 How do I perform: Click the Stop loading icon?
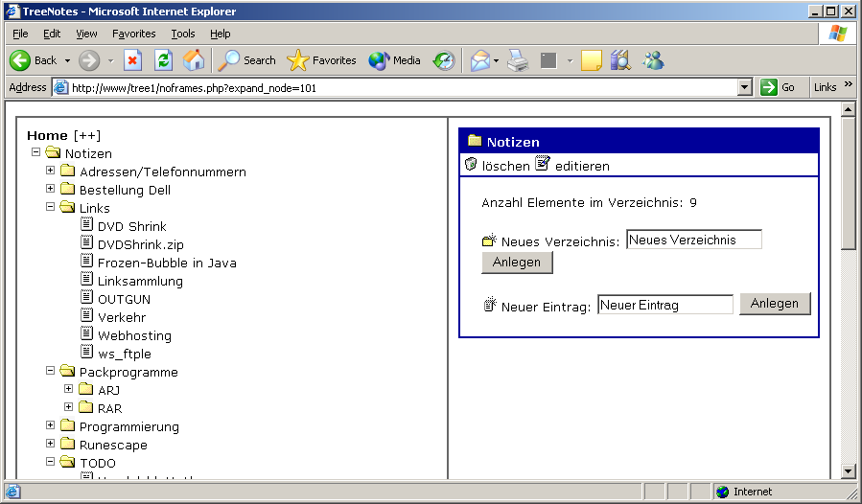[132, 60]
